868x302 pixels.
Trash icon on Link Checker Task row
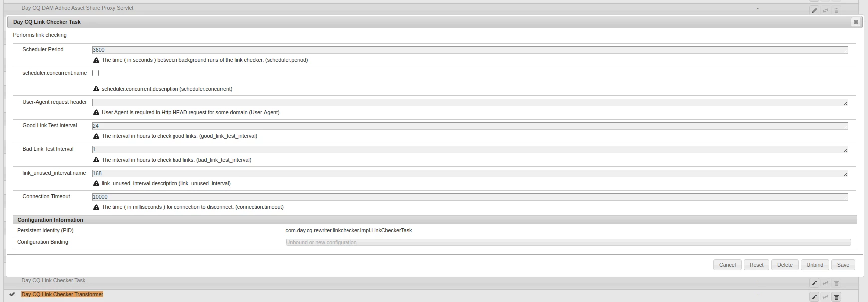coord(837,283)
